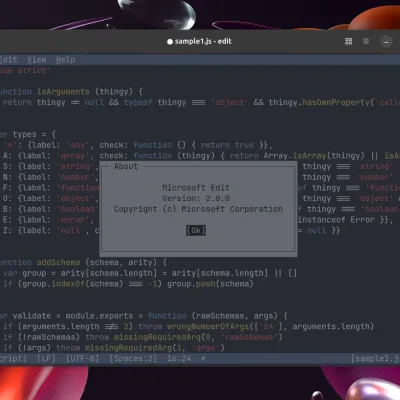400x400 pixels.
Task: Click the 'Version: 2.0.0' text
Action: point(196,198)
